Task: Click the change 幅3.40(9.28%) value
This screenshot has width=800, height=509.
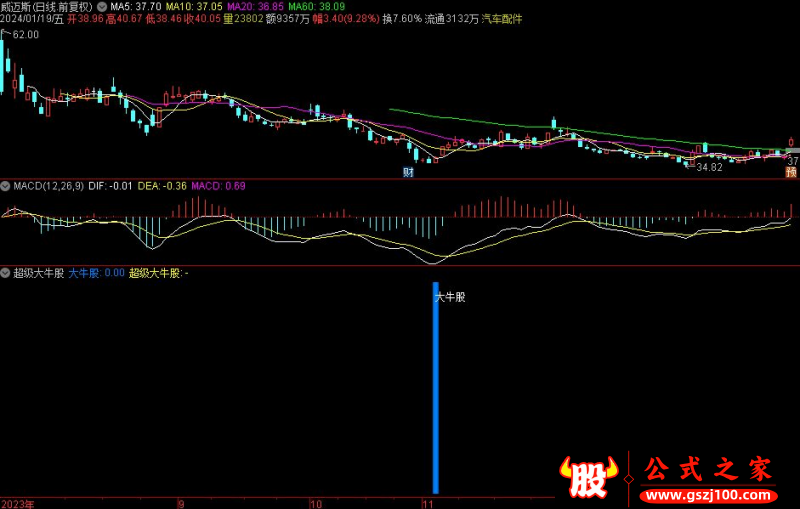Action: pos(346,19)
